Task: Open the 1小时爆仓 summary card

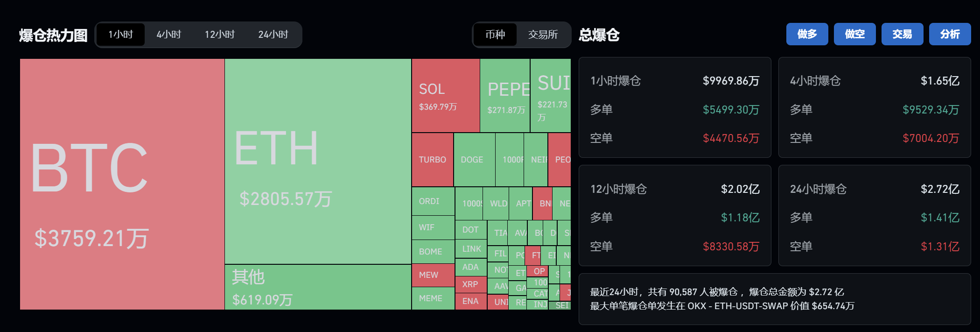Action: coord(675,107)
